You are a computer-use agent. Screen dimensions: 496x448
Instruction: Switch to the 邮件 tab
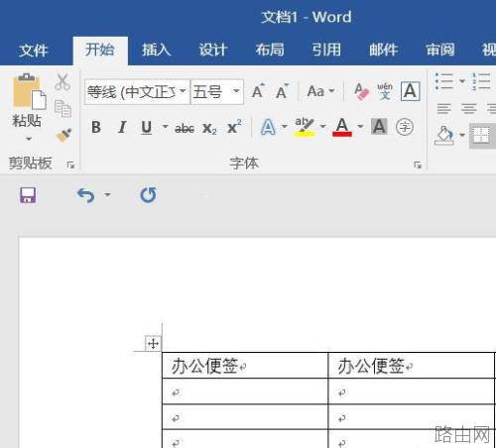click(x=383, y=50)
